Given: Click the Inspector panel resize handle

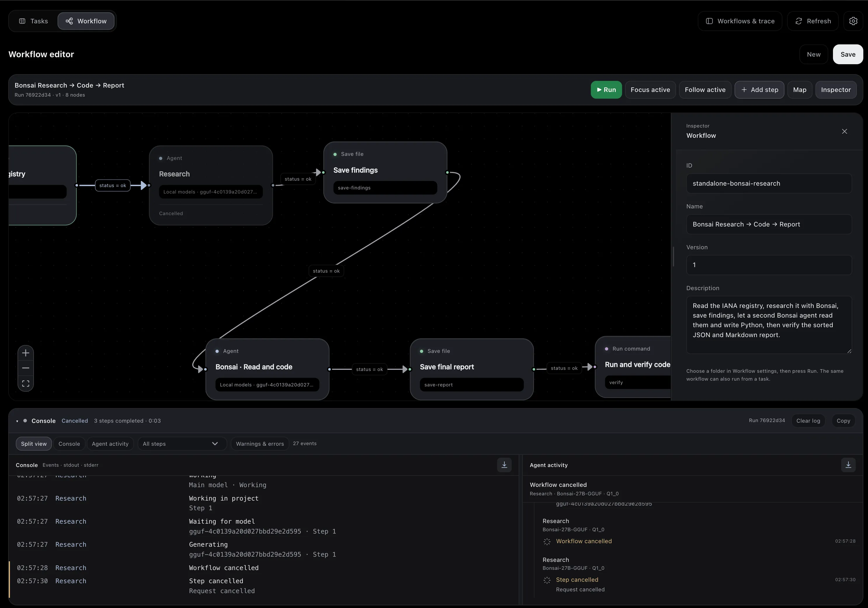Looking at the screenshot, I should [673, 257].
